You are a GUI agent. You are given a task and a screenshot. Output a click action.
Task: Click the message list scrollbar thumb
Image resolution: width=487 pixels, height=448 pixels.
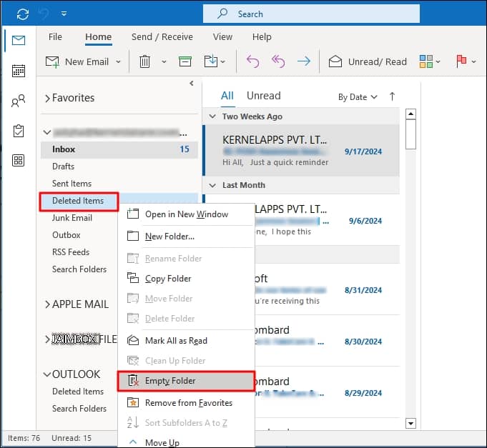[410, 134]
